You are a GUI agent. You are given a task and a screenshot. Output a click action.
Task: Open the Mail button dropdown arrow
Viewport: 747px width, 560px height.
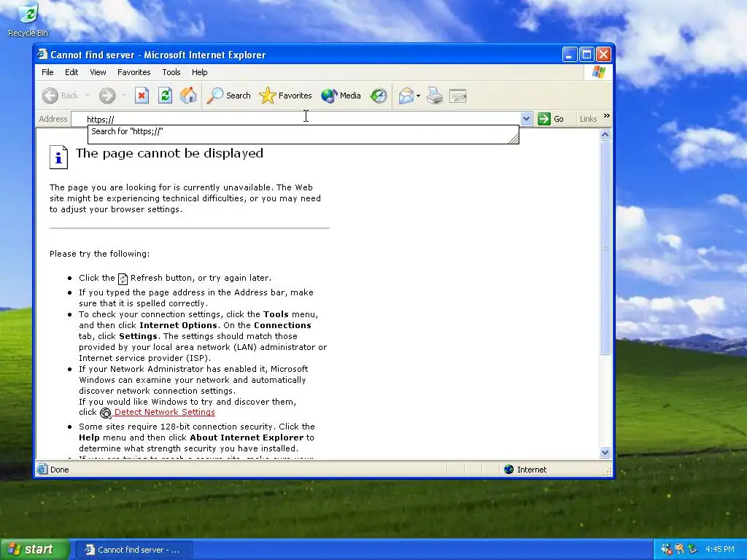click(418, 96)
